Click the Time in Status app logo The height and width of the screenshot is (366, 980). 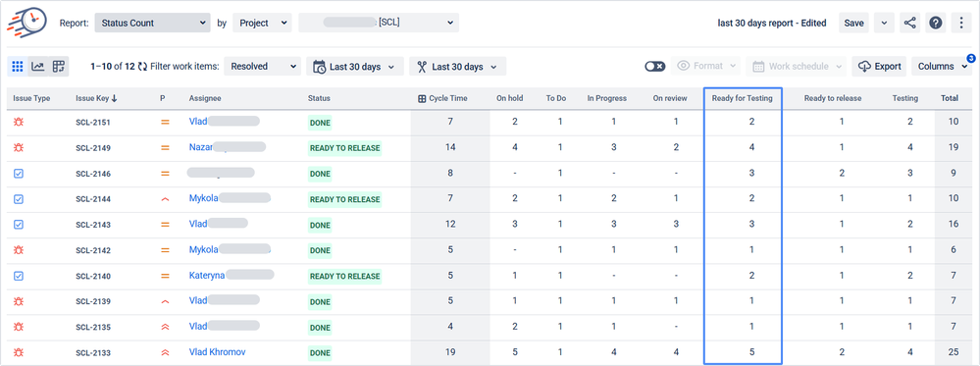click(x=26, y=23)
